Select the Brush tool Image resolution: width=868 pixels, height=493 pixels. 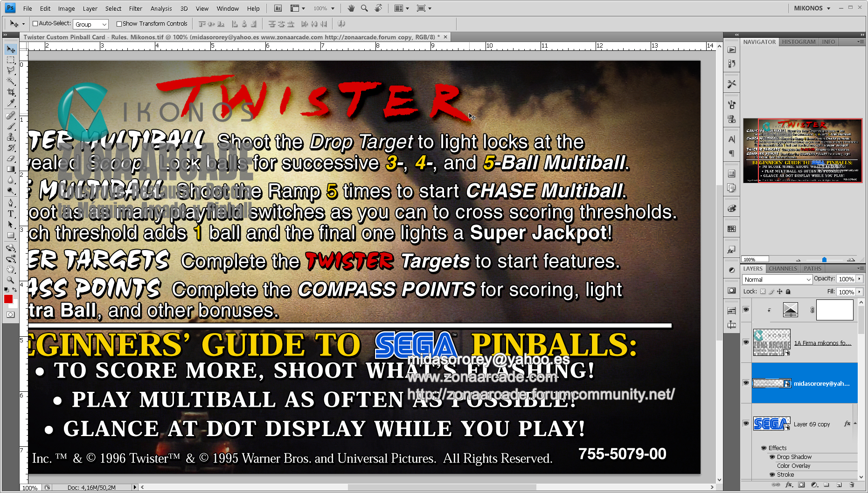coord(11,126)
